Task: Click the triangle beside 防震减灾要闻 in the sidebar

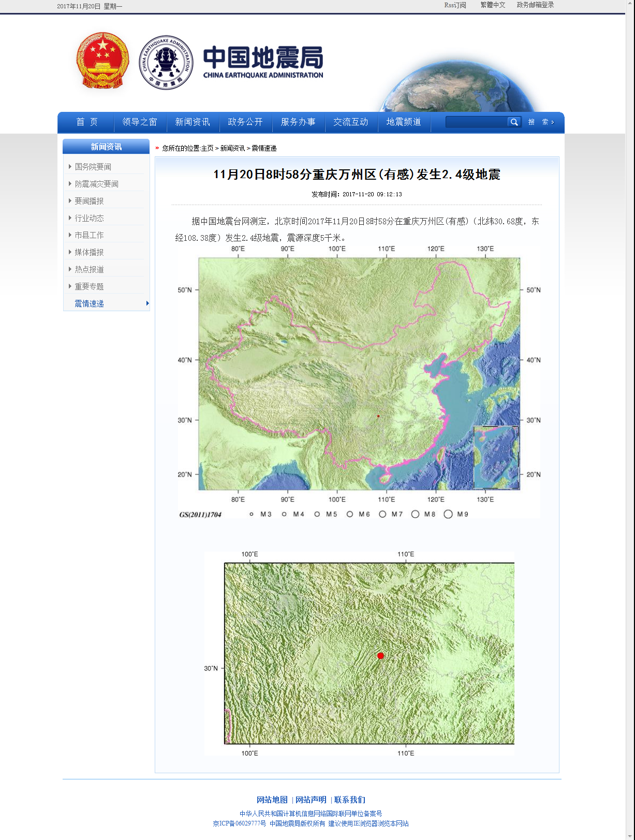Action: (x=70, y=184)
